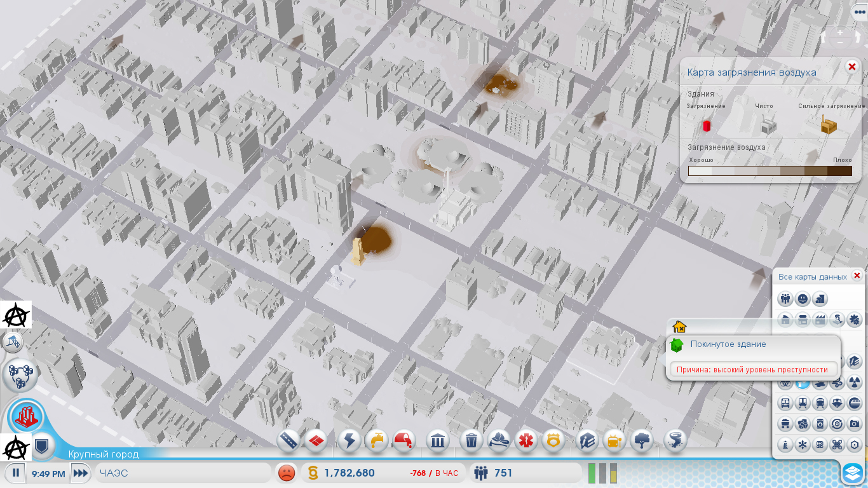Show the bus transit data map
The width and height of the screenshot is (868, 488).
pyautogui.click(x=785, y=403)
